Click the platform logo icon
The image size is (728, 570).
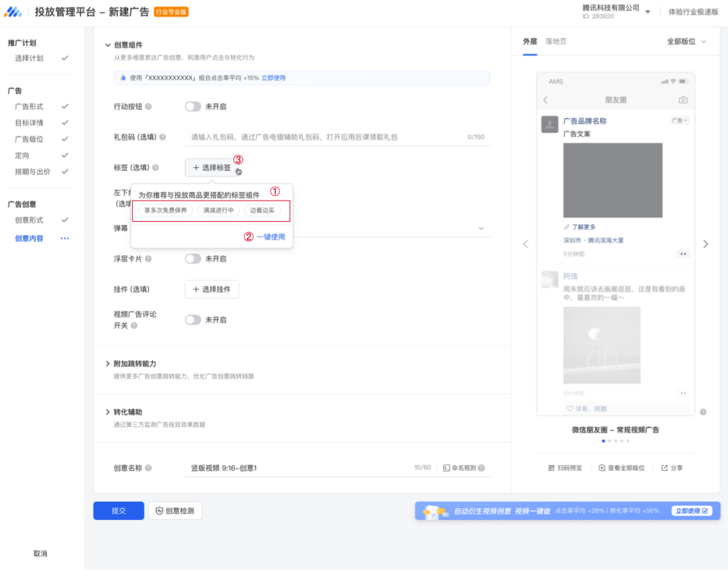pos(13,11)
